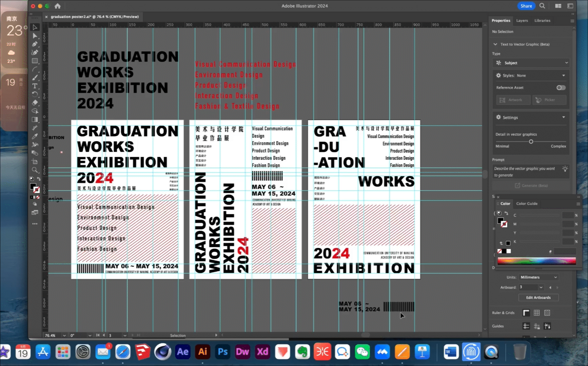
Task: Show rulers via Ruler & Grids icon
Action: tap(526, 313)
